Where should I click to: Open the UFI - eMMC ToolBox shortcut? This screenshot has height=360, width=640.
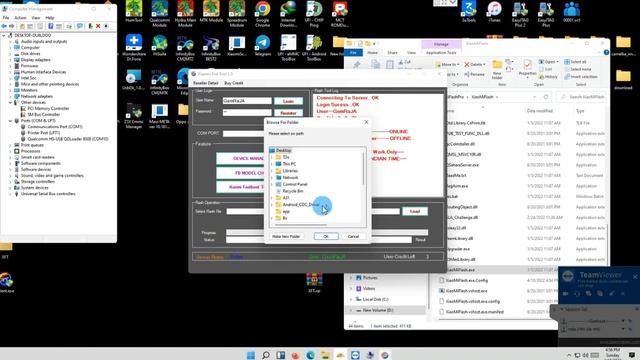point(288,48)
